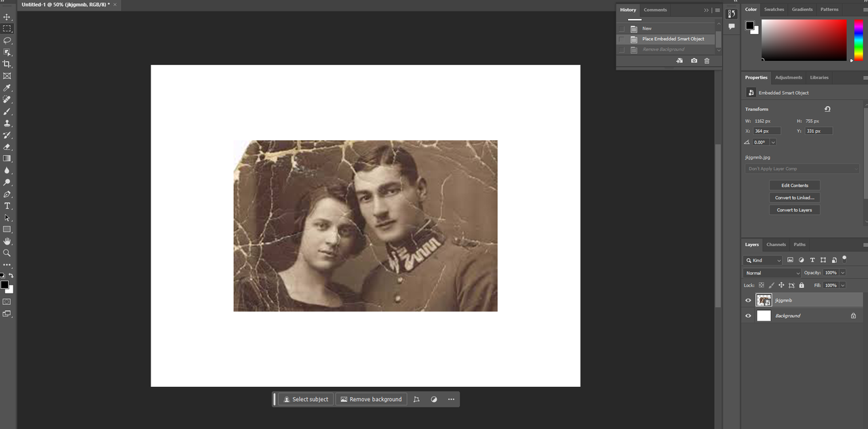Toggle lock all on layer
Image resolution: width=868 pixels, height=429 pixels.
(x=802, y=285)
